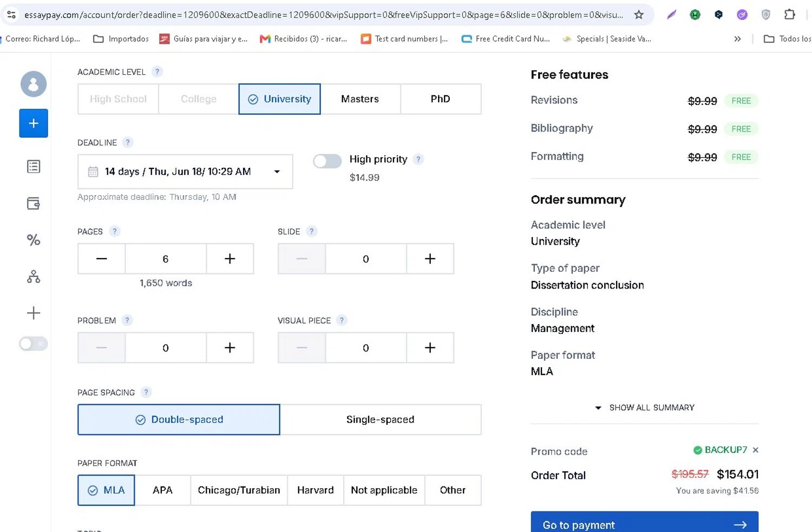Click the visual piece number field
Screen dimensions: 812x532
(x=366, y=347)
